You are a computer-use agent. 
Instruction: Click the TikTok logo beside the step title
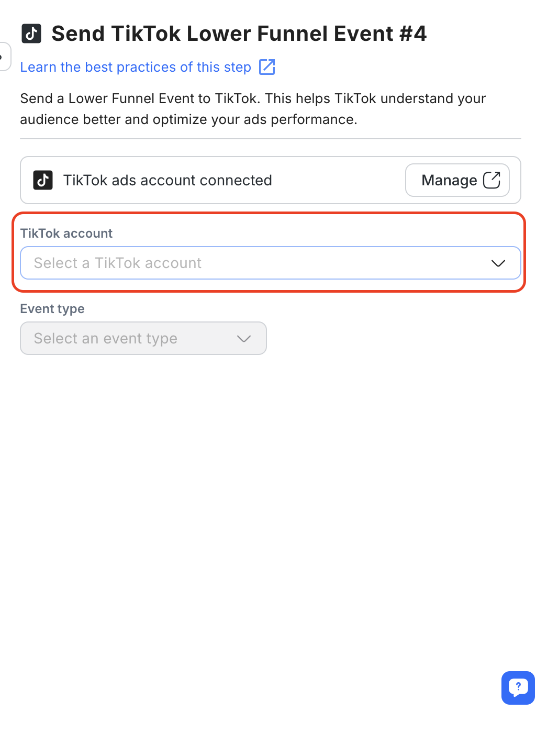click(x=31, y=34)
